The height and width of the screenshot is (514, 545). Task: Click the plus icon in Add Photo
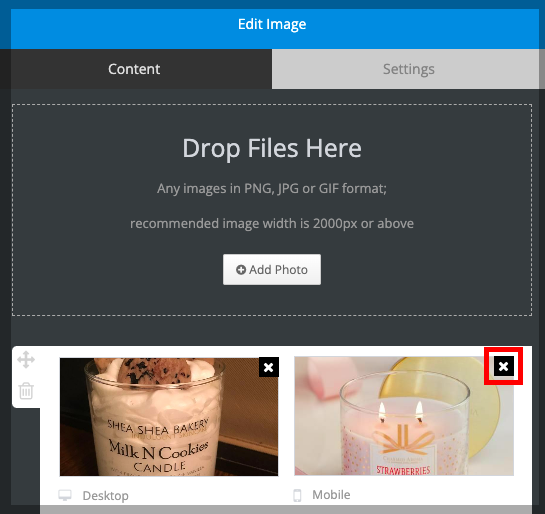[x=241, y=270]
